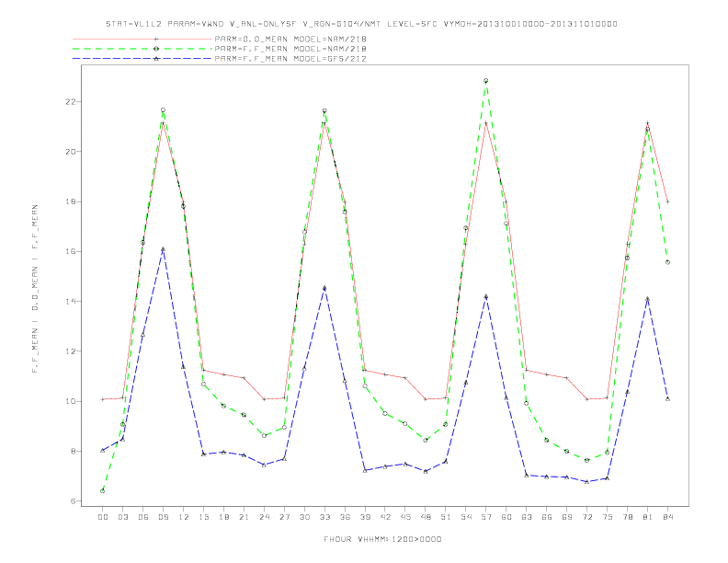Image resolution: width=728 pixels, height=563 pixels.
Task: Click y-axis tick label 20
Action: click(69, 152)
